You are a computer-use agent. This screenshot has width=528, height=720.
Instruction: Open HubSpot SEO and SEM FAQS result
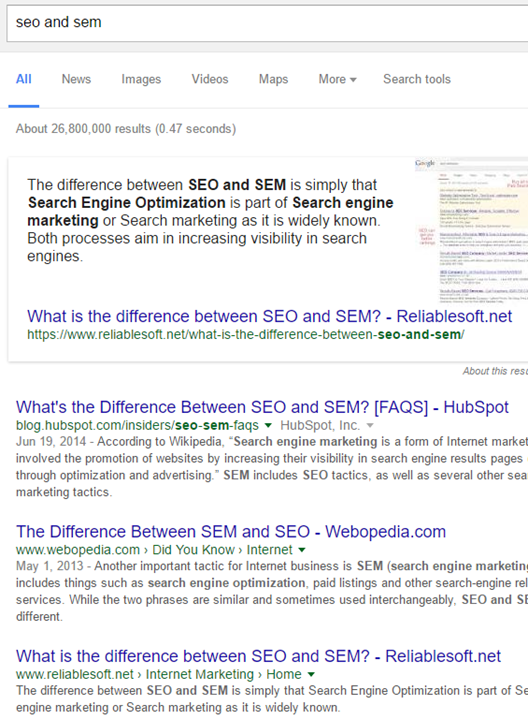(262, 407)
